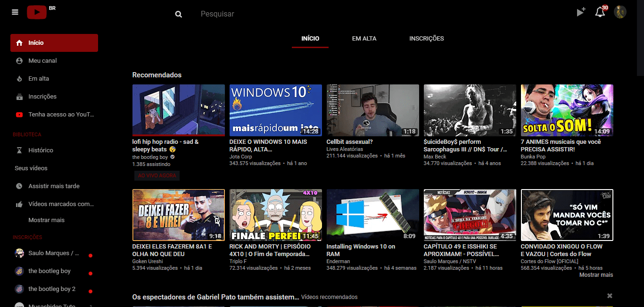Switch to the EM ALTA tab
Image resolution: width=644 pixels, height=307 pixels.
pyautogui.click(x=364, y=39)
